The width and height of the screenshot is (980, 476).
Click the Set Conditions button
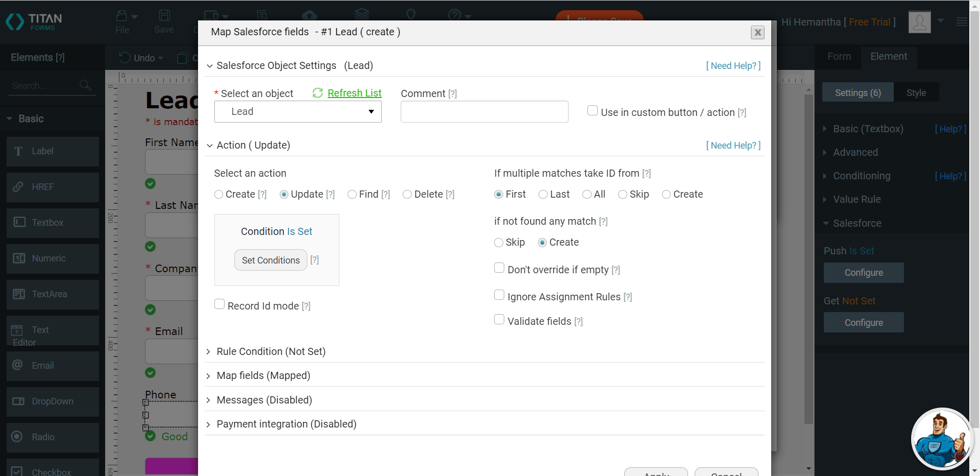tap(271, 260)
